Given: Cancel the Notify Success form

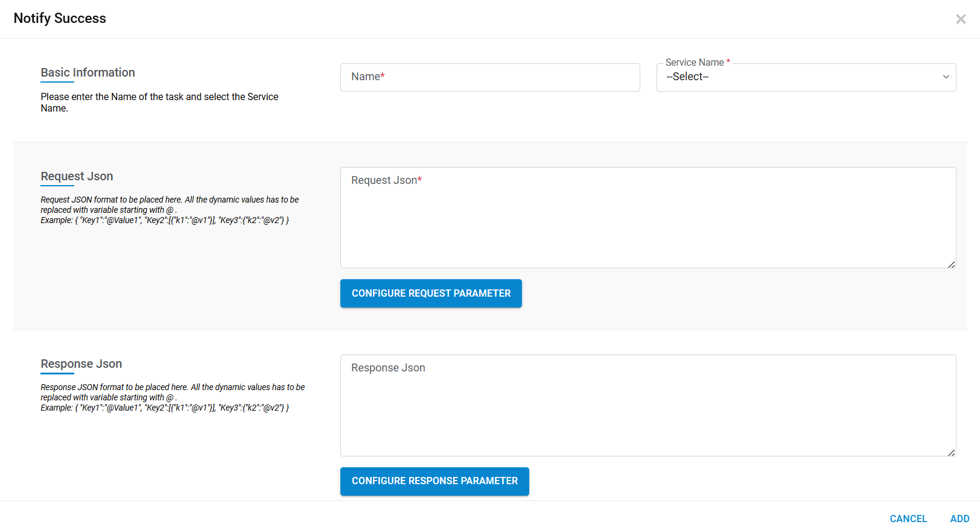Looking at the screenshot, I should tap(908, 519).
